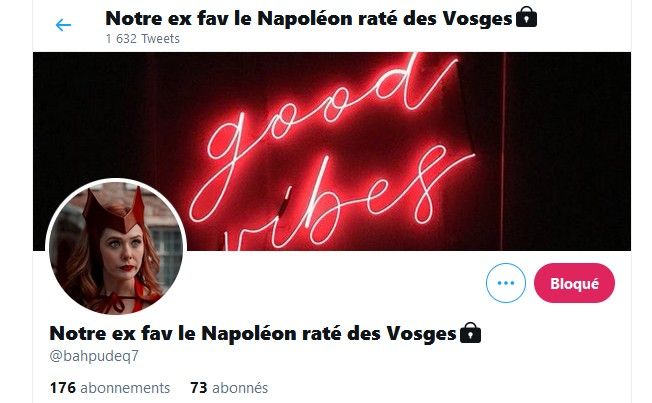Go back with the blue arrow
Image resolution: width=652 pixels, height=403 pixels.
[x=63, y=25]
